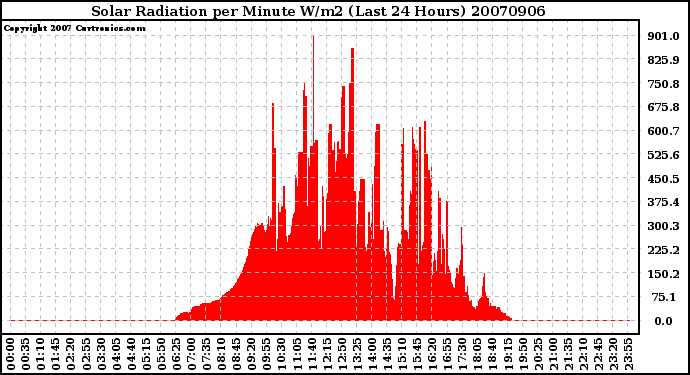Click the 450.5 y-axis label
Screen dimensions: 690x375
[x=663, y=179]
